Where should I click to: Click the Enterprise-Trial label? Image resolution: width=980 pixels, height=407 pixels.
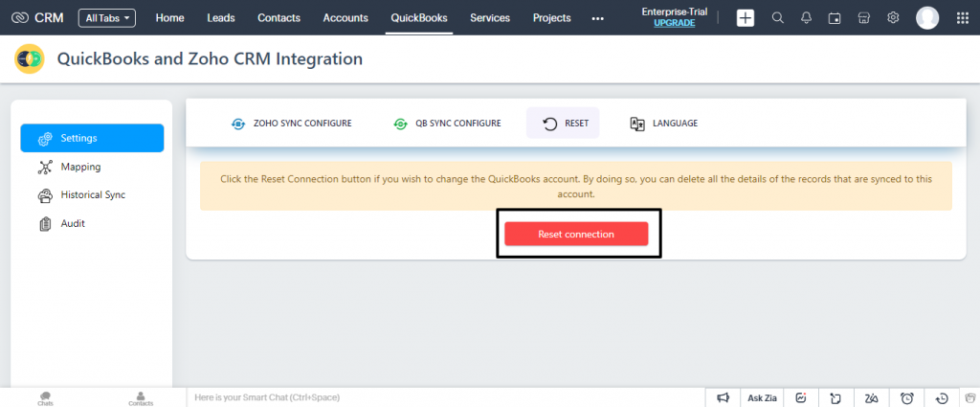(675, 11)
